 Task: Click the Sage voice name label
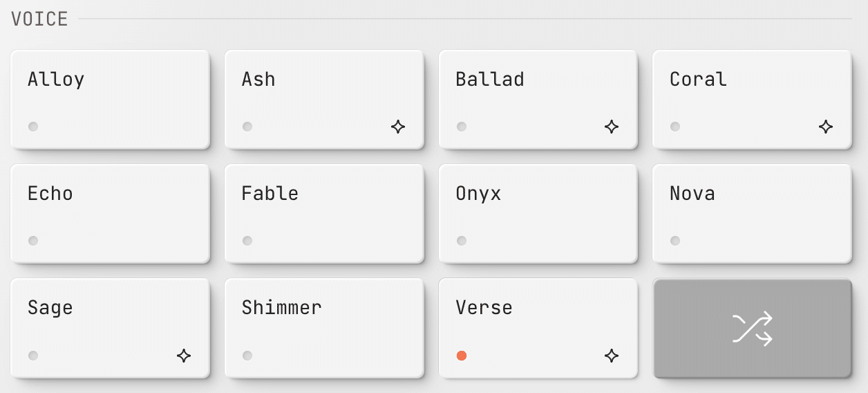coord(50,308)
